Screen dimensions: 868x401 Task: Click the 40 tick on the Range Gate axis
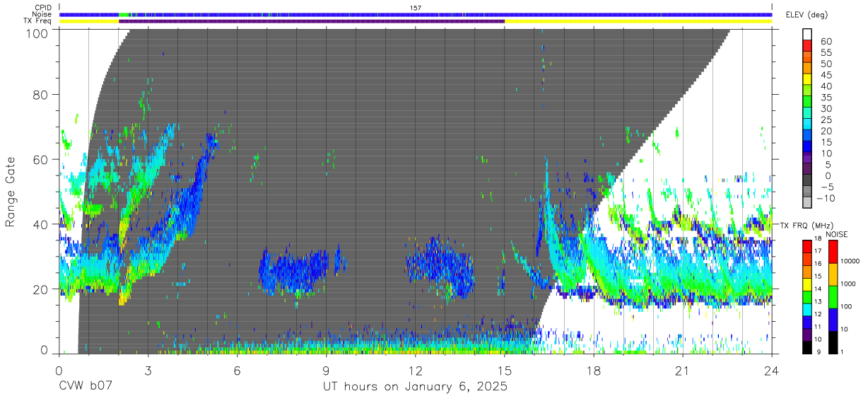click(40, 224)
